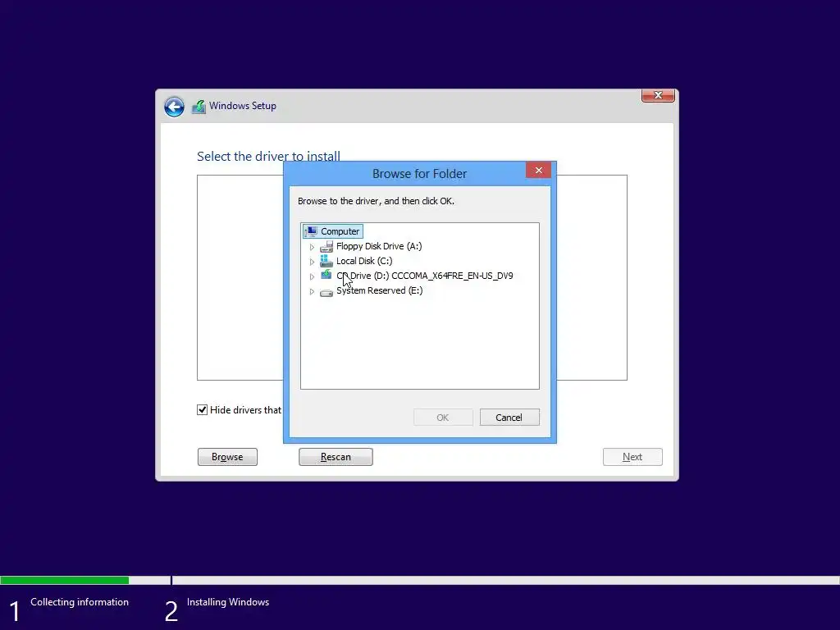Expand CD Drive (D:) node
The height and width of the screenshot is (630, 840).
tap(312, 276)
